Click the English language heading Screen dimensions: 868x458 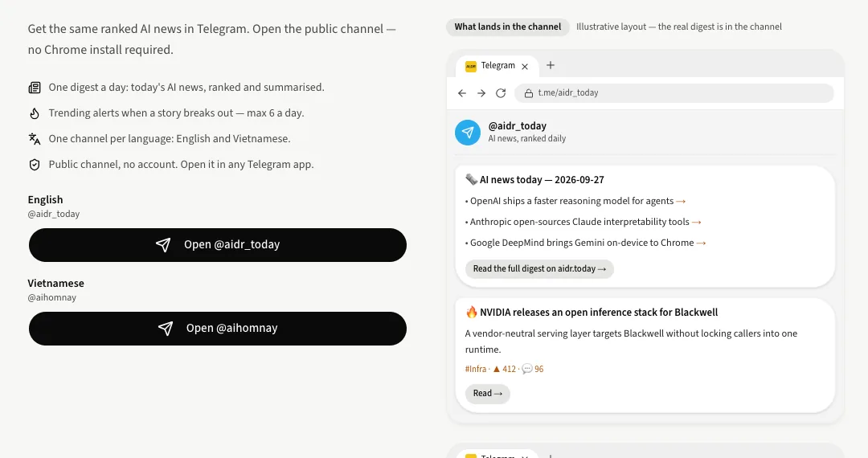click(45, 200)
